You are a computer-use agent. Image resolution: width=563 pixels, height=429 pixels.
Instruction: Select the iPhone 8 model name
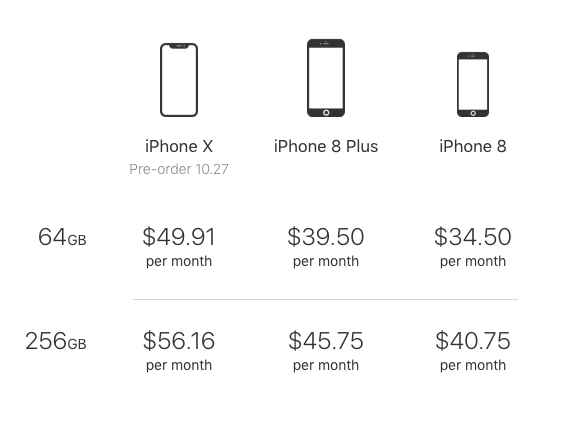[473, 146]
